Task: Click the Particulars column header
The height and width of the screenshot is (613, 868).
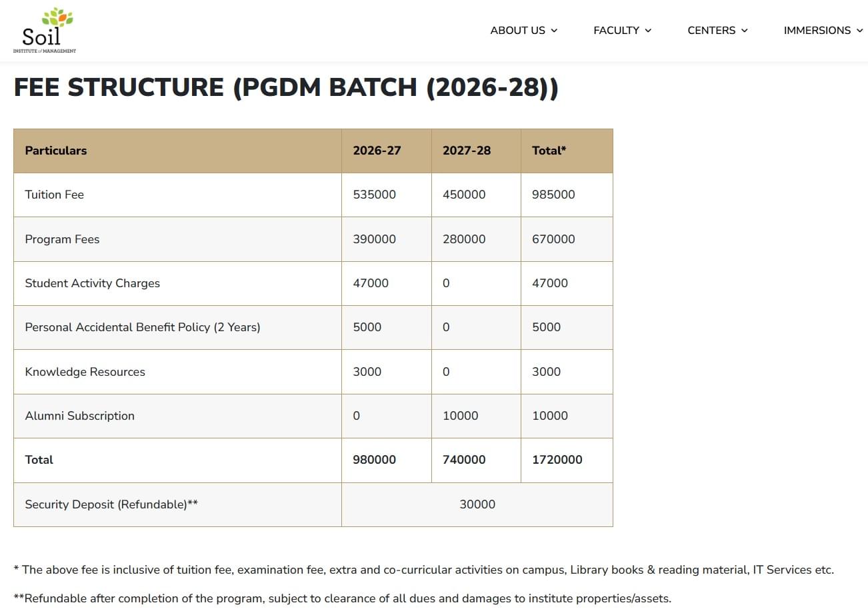Action: click(56, 151)
